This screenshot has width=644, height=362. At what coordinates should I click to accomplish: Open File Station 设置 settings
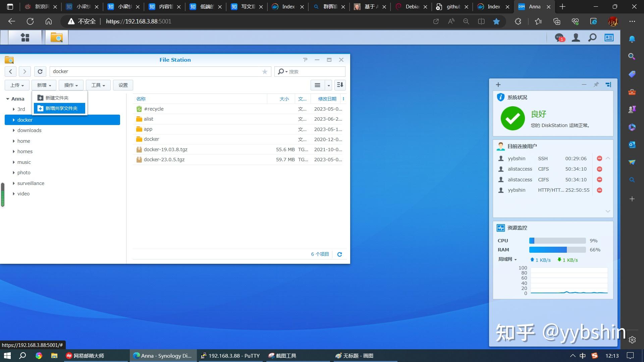pos(123,85)
